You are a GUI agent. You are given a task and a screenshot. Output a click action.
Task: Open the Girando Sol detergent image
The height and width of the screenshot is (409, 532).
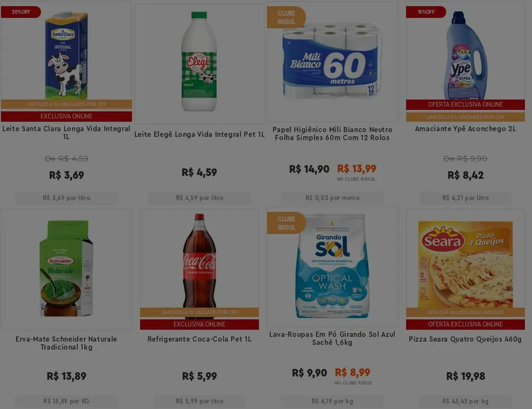(x=332, y=266)
